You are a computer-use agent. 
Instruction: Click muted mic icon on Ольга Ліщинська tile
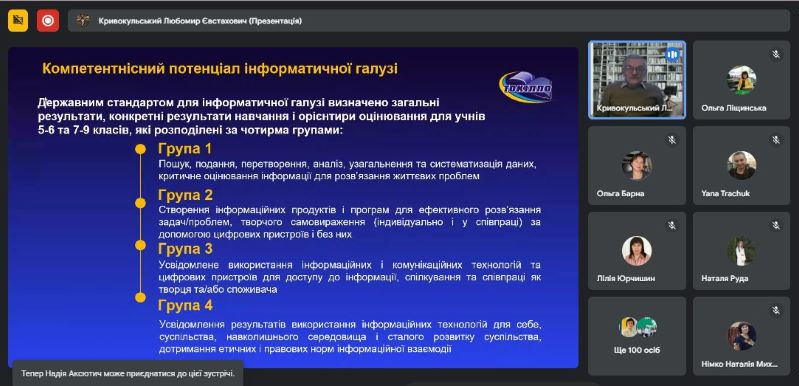coord(775,54)
